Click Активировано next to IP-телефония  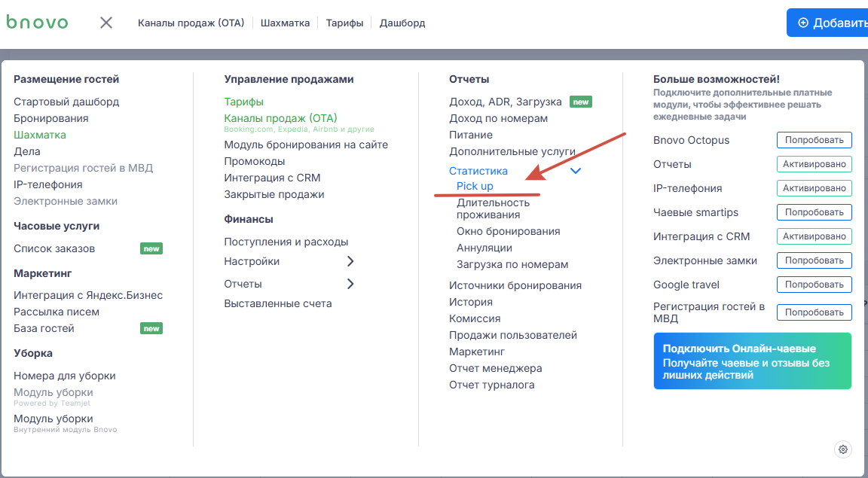pyautogui.click(x=814, y=188)
